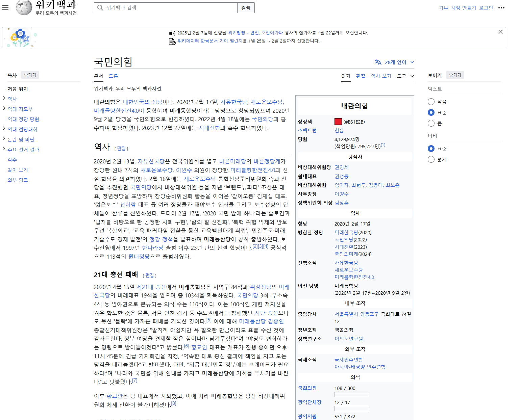The width and height of the screenshot is (520, 420).
Task: Select the 표준 width option
Action: (x=431, y=149)
